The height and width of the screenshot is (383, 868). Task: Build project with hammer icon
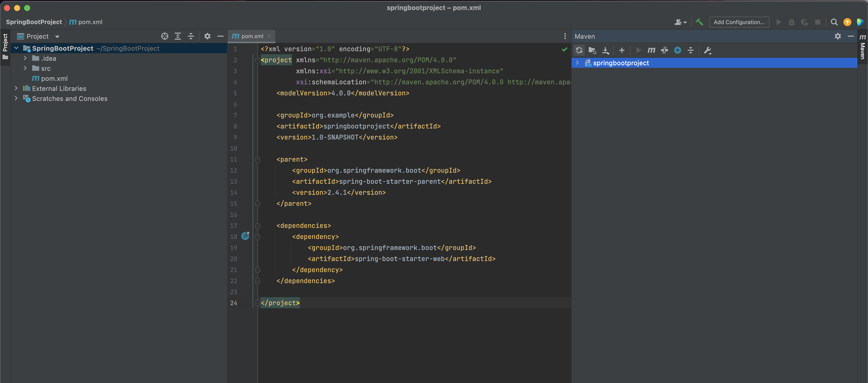point(699,22)
